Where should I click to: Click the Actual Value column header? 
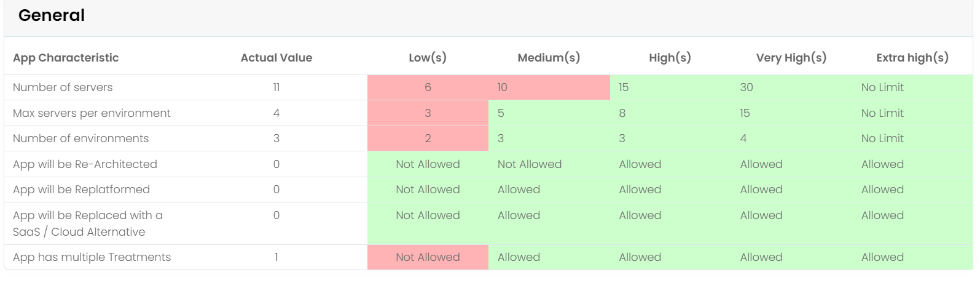[x=276, y=58]
